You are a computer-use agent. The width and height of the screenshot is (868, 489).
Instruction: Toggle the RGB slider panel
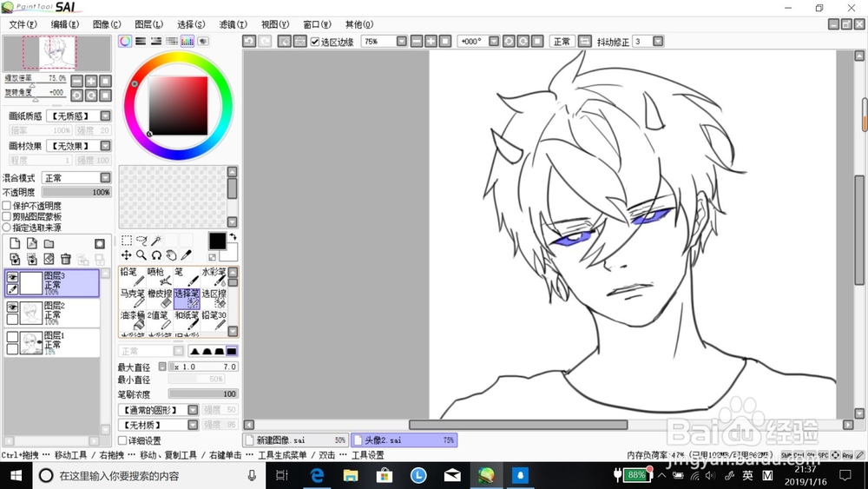point(141,41)
